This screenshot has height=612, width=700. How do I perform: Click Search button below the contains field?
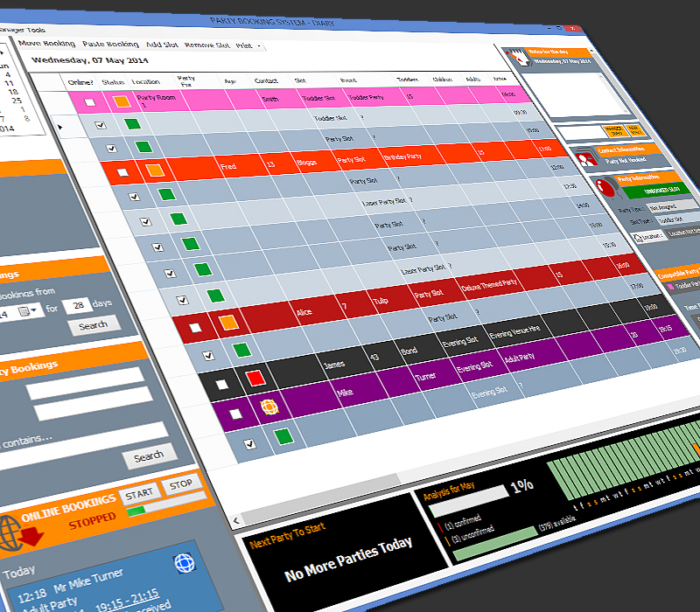click(x=150, y=456)
